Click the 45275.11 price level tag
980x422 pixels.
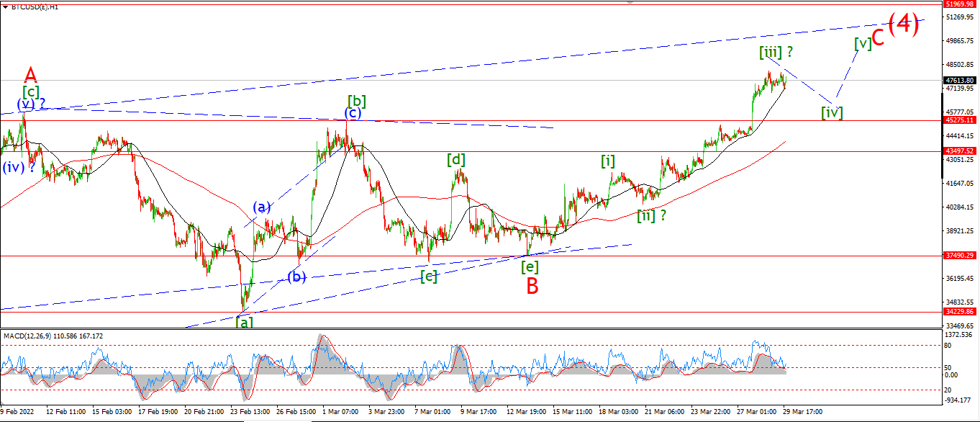[x=961, y=121]
